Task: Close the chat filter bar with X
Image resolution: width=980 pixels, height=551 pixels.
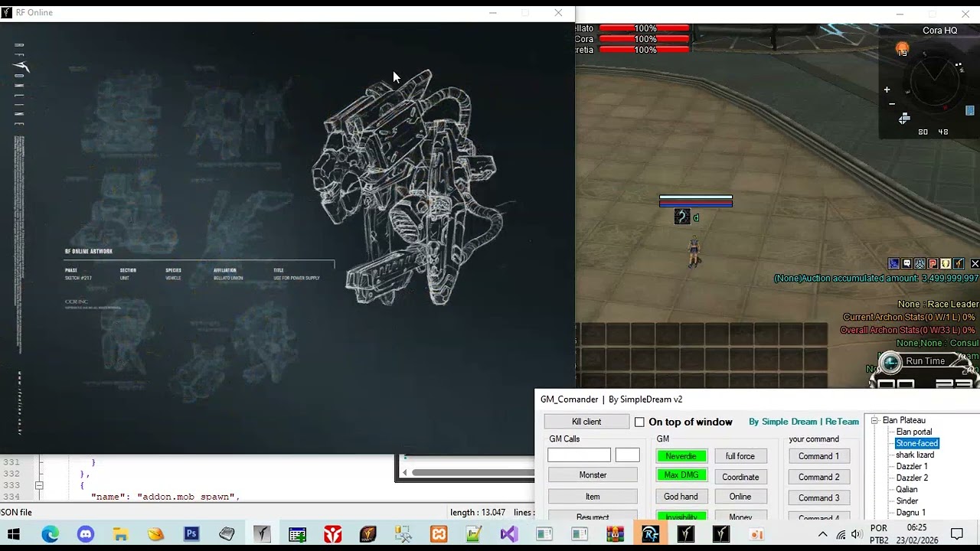Action: pyautogui.click(x=975, y=263)
